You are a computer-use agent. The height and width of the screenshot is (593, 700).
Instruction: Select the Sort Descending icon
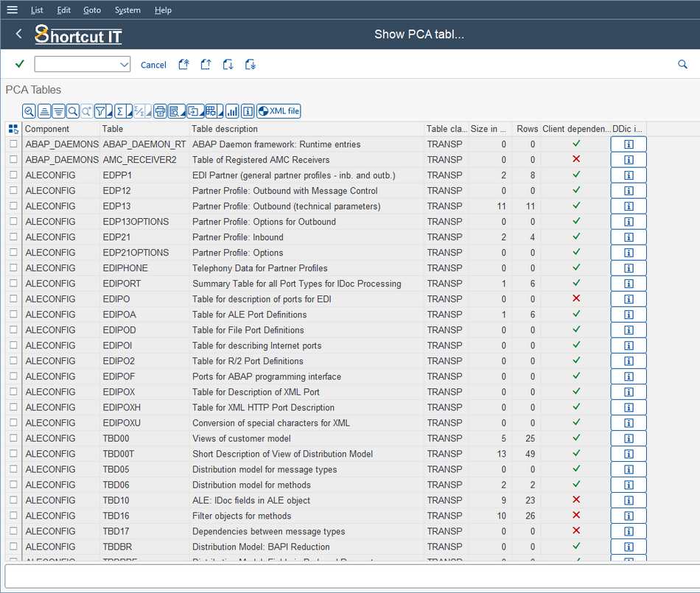coord(60,110)
